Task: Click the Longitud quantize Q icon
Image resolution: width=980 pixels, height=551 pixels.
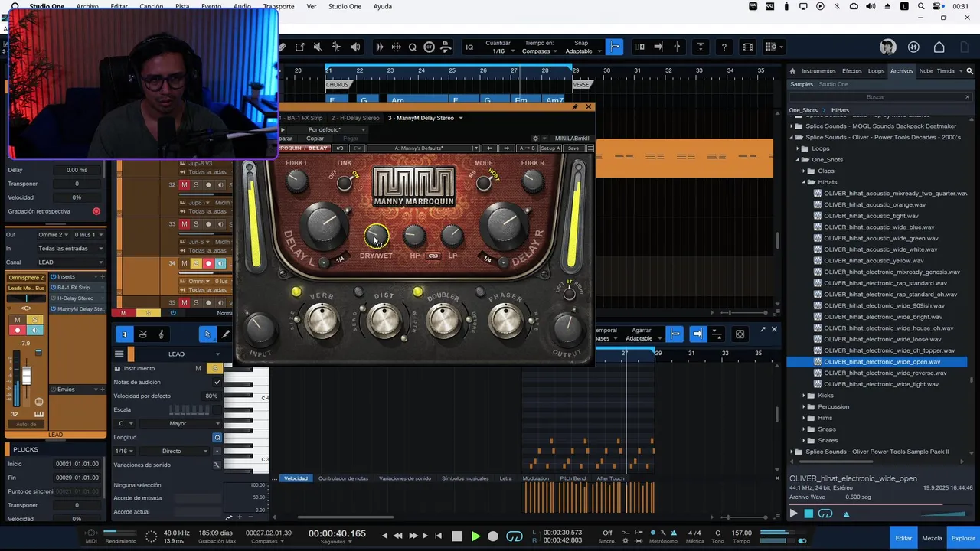Action: [217, 438]
